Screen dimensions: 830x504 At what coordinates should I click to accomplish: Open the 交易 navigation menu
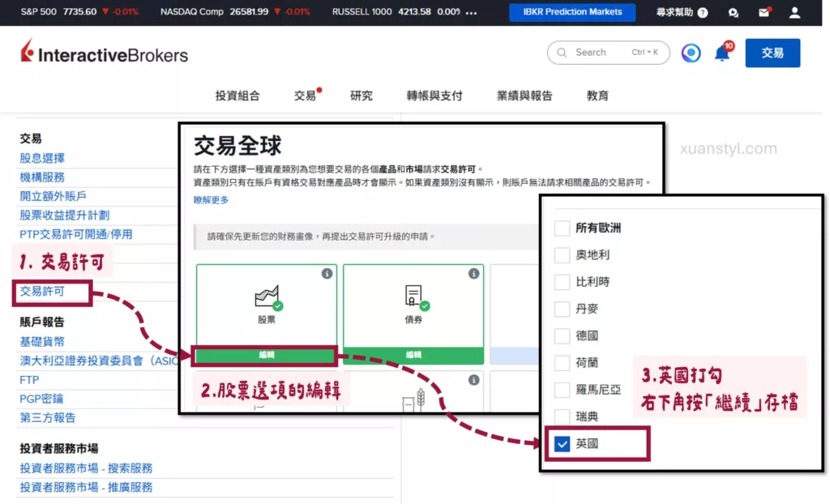(x=305, y=96)
